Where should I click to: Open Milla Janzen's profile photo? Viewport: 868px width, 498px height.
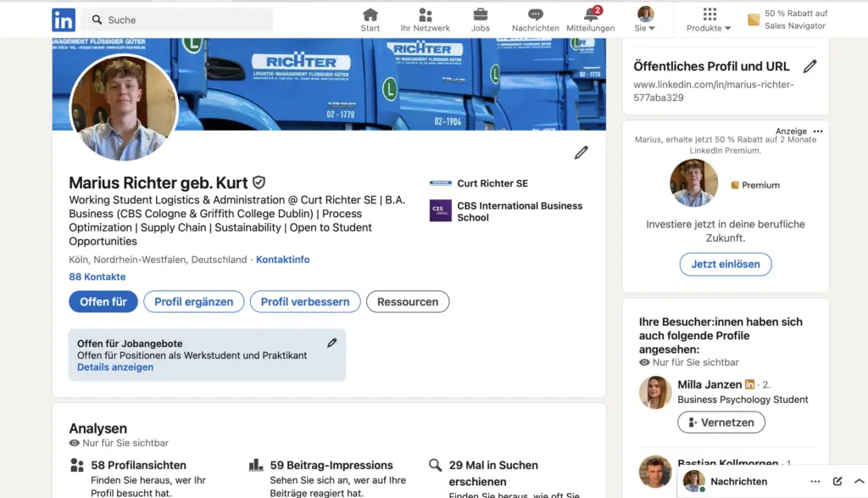(655, 392)
